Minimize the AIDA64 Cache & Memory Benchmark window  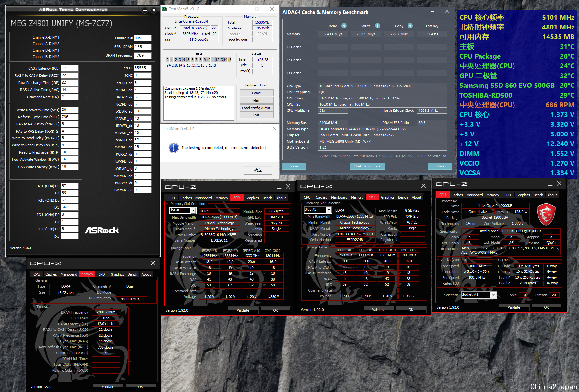(x=432, y=12)
